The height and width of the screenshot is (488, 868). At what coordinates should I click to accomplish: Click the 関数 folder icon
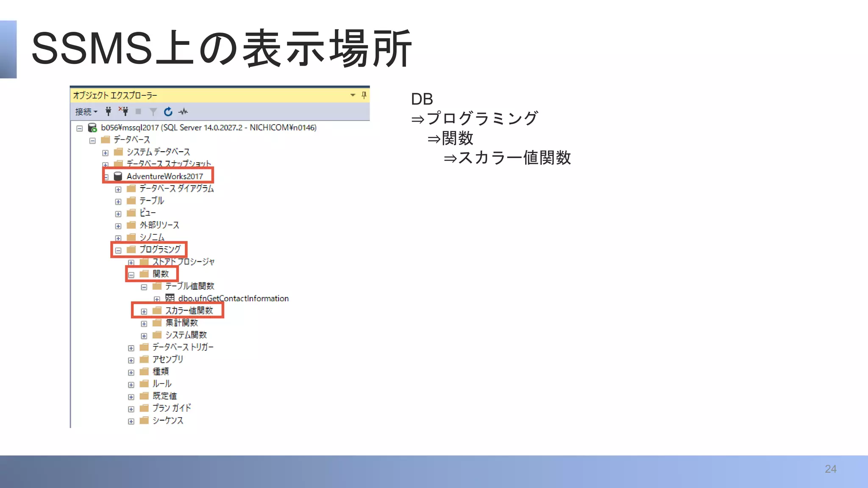click(x=144, y=274)
